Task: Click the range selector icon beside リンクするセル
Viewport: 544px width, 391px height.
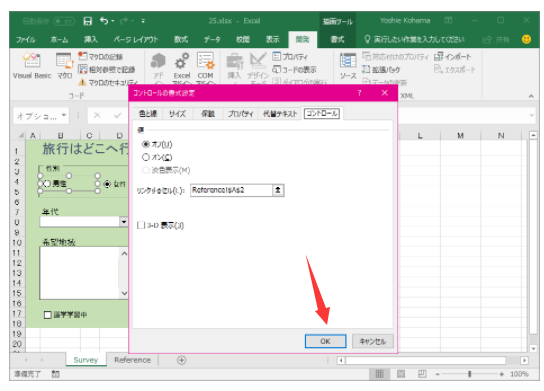Action: click(278, 190)
